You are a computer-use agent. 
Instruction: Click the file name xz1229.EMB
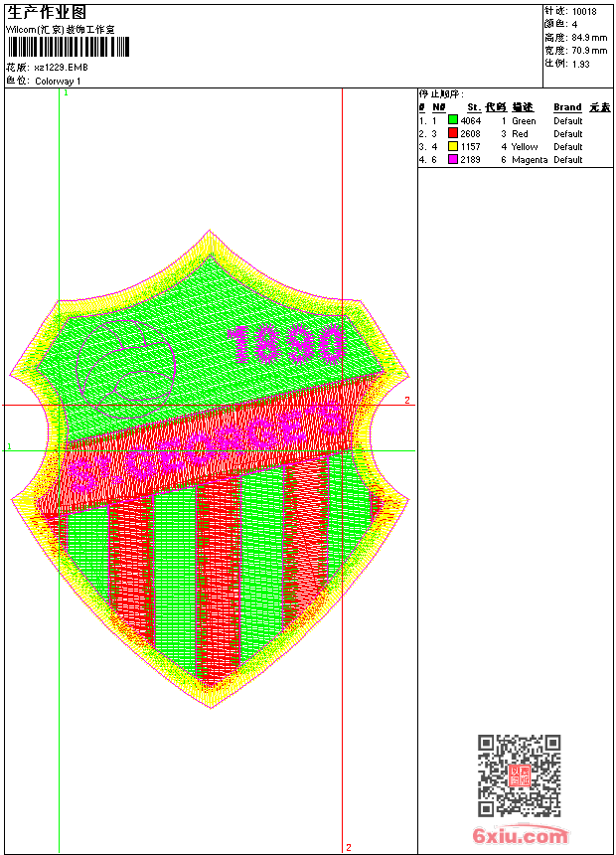(x=61, y=68)
